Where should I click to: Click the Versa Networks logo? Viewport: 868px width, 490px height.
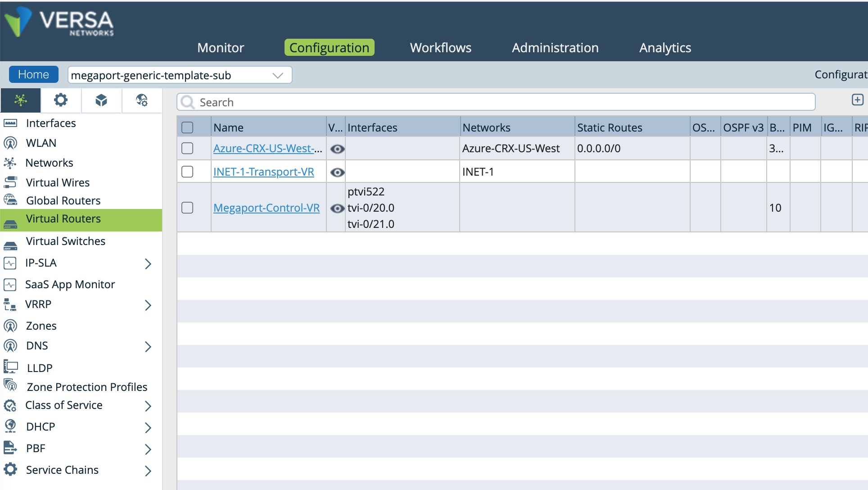tap(59, 23)
